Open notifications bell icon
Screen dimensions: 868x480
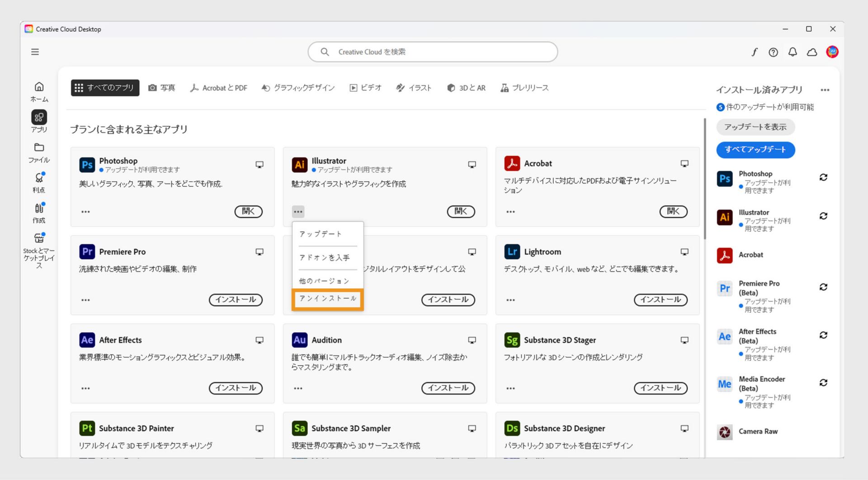pos(793,52)
